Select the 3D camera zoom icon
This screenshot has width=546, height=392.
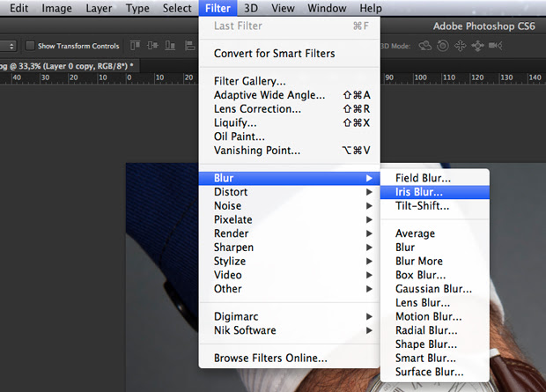pos(495,46)
